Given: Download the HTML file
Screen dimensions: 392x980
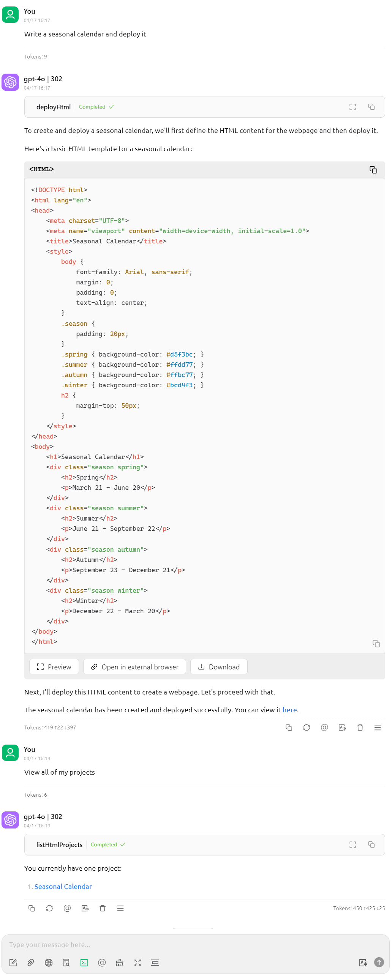Looking at the screenshot, I should click(219, 667).
